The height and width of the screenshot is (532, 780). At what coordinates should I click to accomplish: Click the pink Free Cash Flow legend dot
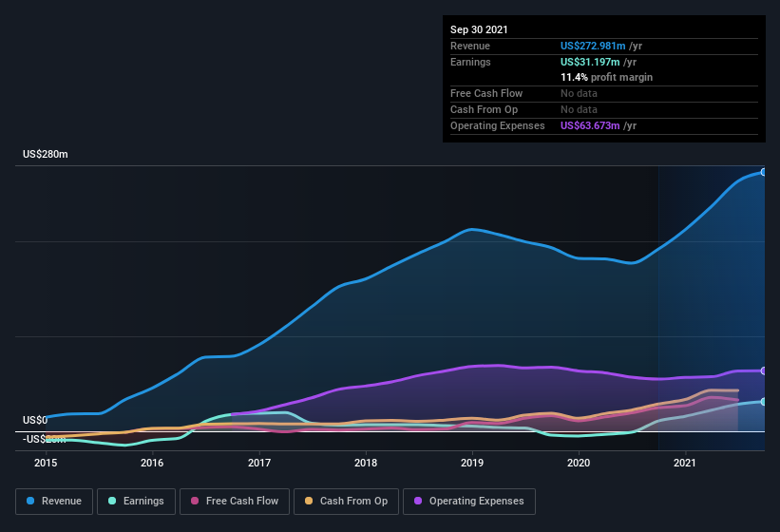pos(196,501)
